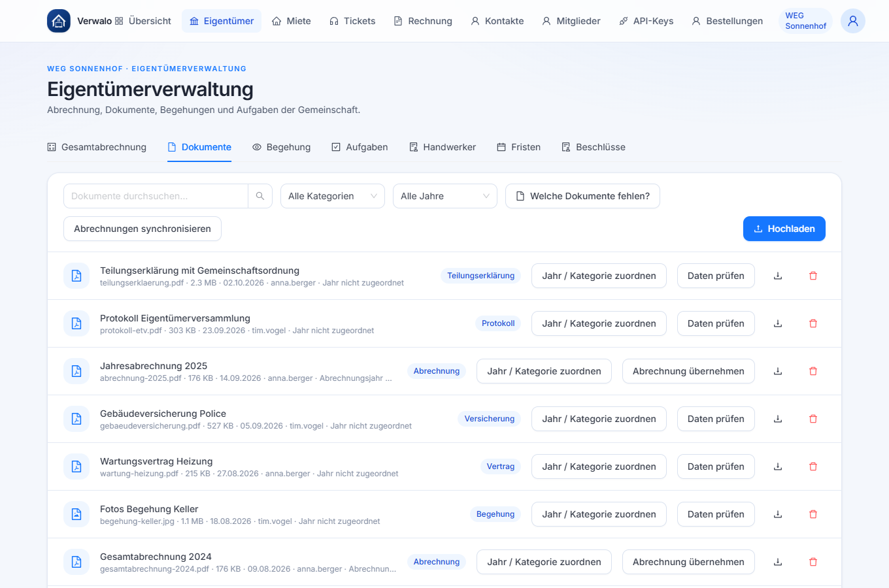Go to the Beschlüsse tab
889x588 pixels.
point(594,147)
